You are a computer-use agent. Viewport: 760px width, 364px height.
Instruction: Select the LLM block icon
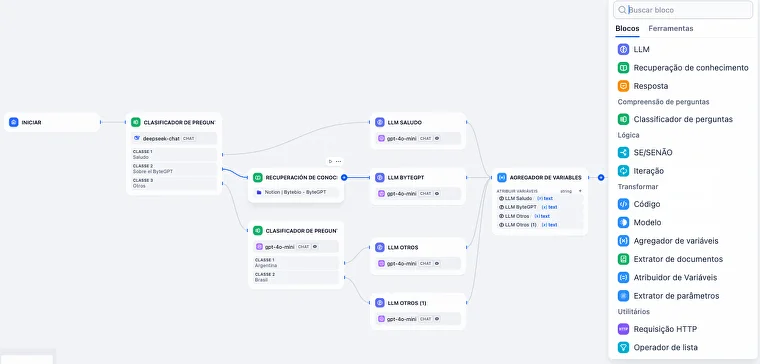623,49
